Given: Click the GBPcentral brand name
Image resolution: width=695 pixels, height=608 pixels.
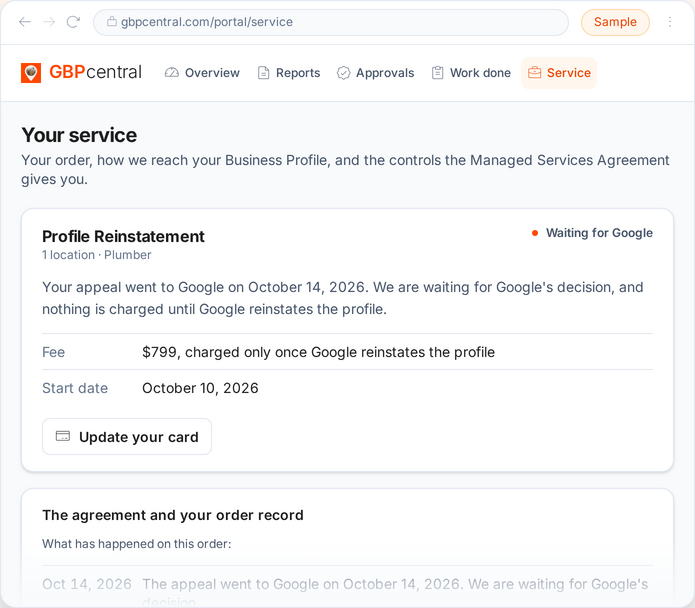Looking at the screenshot, I should (95, 72).
